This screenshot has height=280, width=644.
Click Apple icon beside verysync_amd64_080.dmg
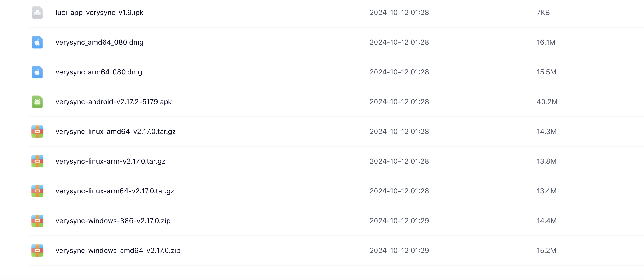37,42
